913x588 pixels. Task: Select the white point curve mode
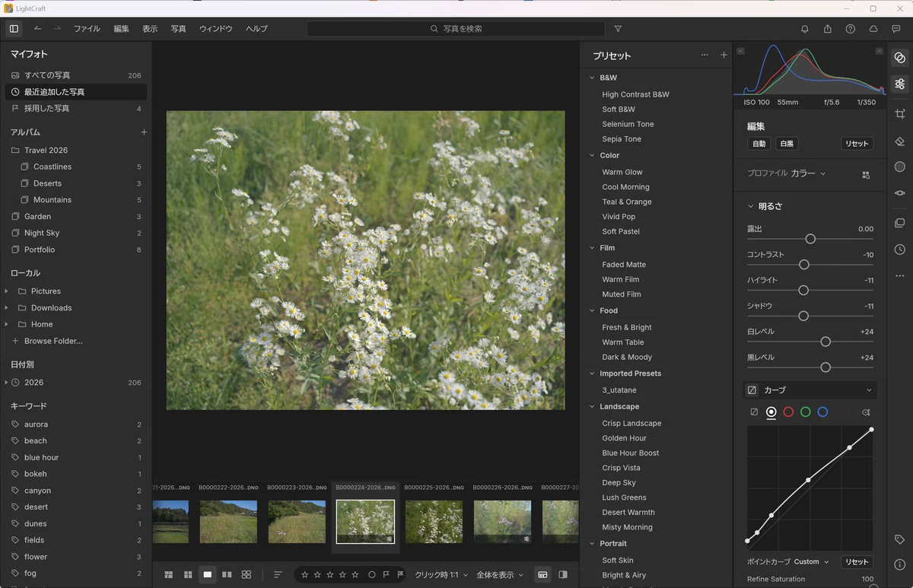pos(771,412)
